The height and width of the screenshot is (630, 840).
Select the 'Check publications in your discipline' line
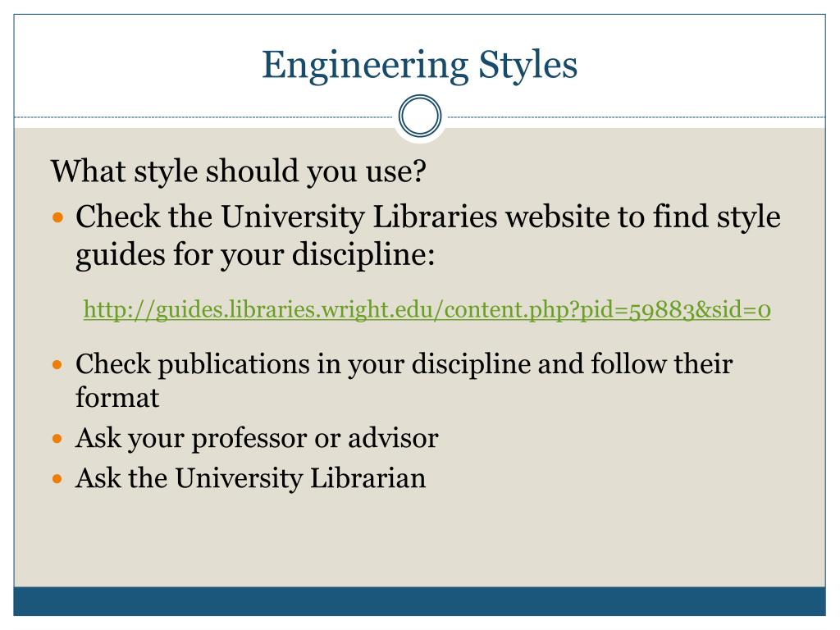pos(404,364)
